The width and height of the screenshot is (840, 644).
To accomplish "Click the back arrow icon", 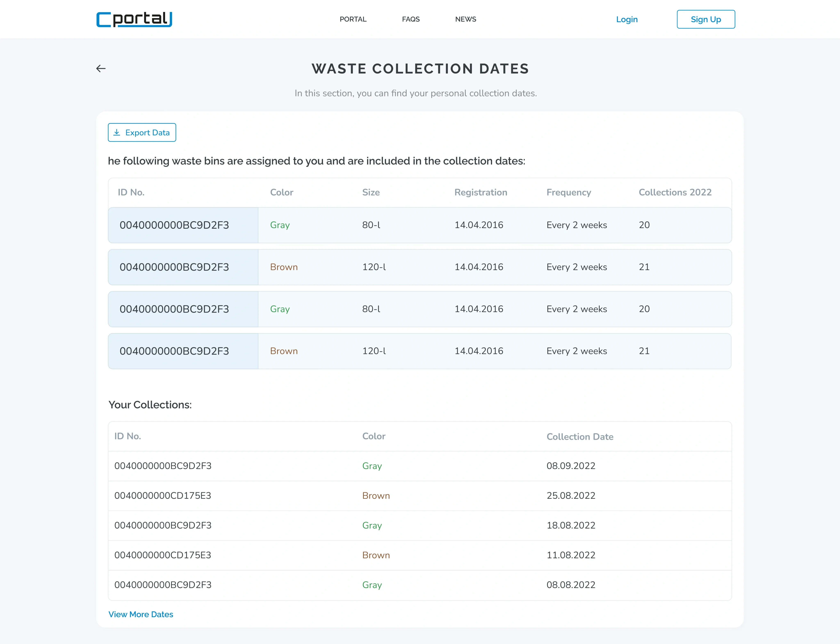I will coord(101,69).
